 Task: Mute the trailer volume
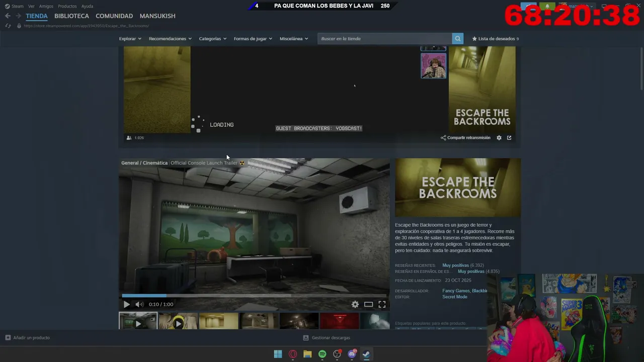coord(139,304)
